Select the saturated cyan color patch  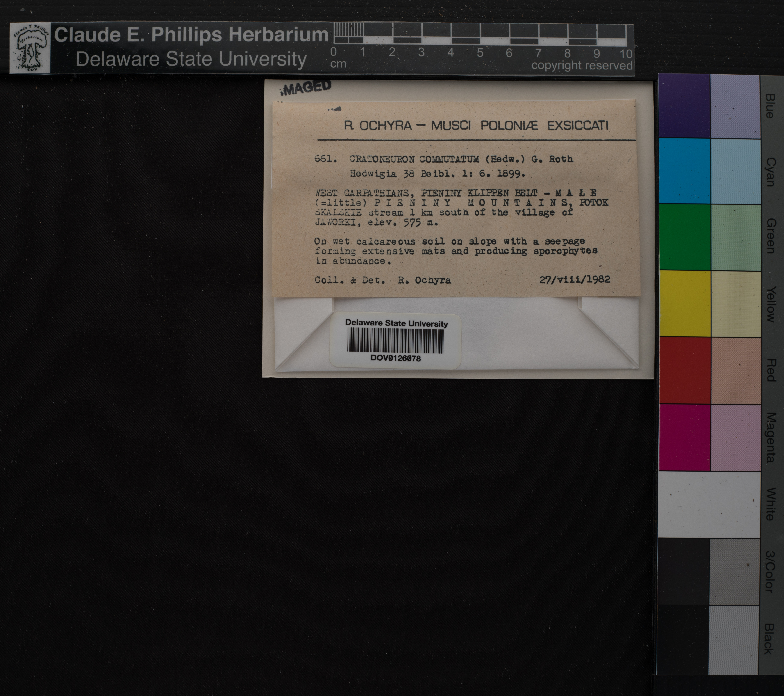coord(684,171)
